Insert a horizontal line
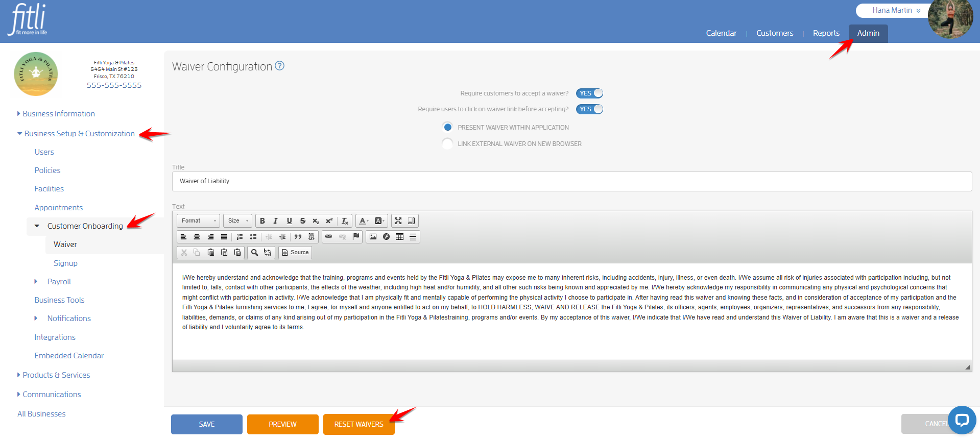This screenshot has height=442, width=980. 413,237
